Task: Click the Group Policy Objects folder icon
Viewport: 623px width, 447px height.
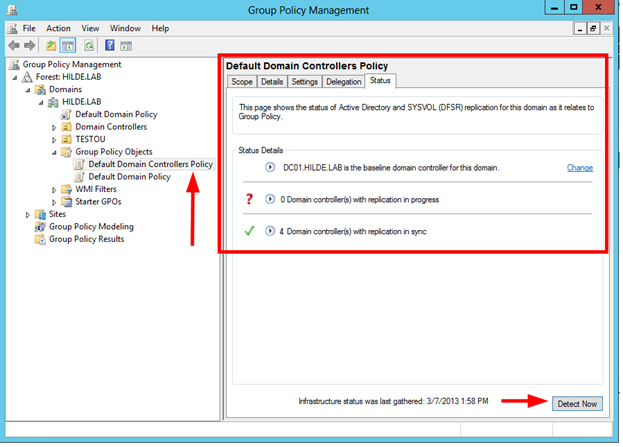Action: coord(66,152)
